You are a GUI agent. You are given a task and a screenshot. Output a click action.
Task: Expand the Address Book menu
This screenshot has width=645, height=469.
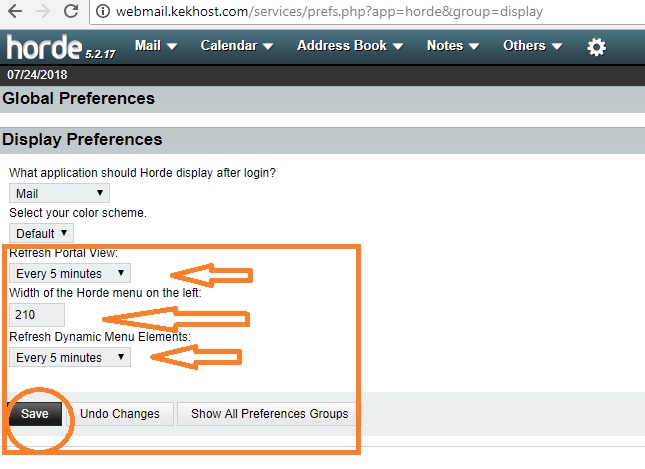pyautogui.click(x=350, y=46)
